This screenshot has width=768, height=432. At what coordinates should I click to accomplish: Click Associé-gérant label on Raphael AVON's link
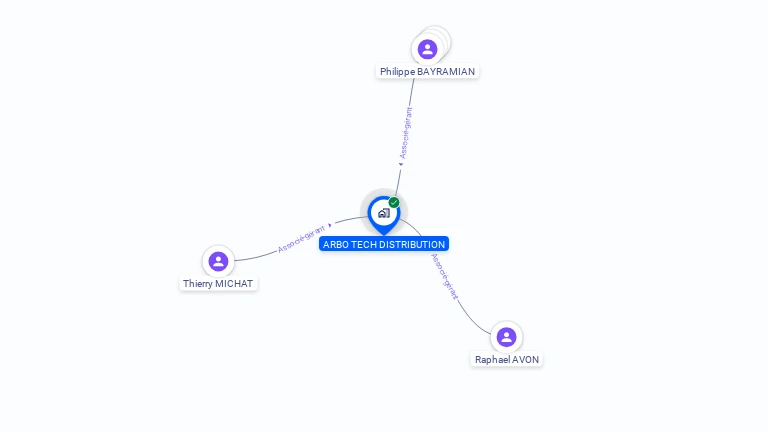(x=445, y=276)
